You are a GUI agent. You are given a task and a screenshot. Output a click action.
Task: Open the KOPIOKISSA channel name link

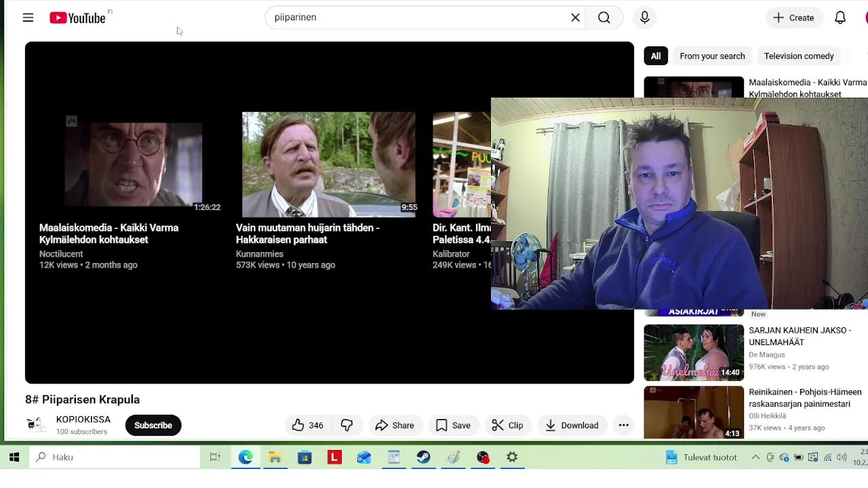(83, 420)
